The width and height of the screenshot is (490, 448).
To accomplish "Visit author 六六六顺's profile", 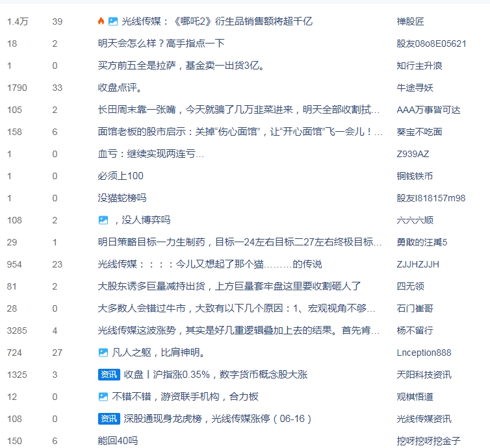I will (x=415, y=220).
